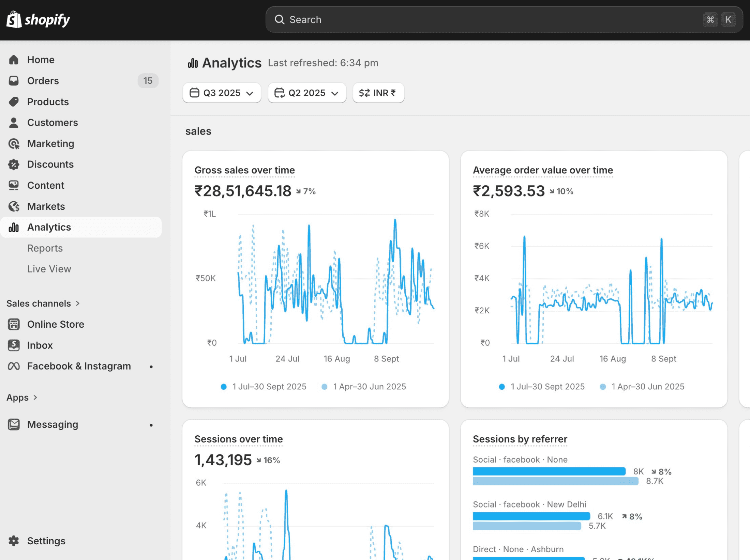Click the Shopify logo icon
The image size is (750, 560).
[x=14, y=19]
